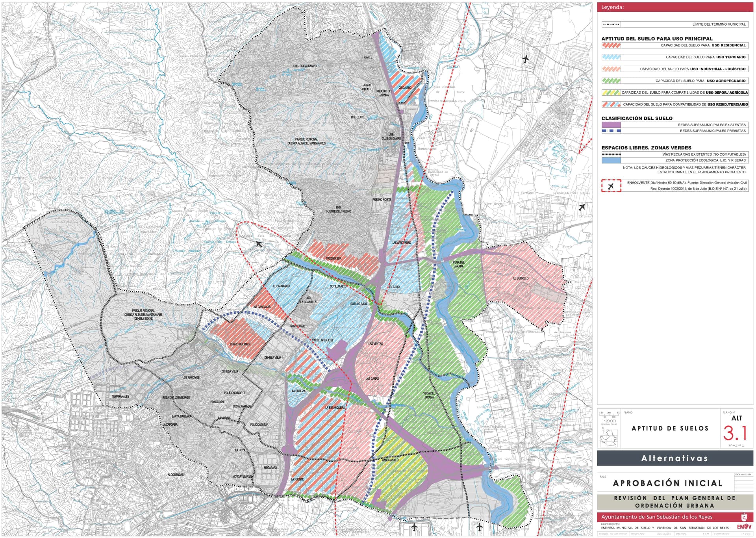Select the blue Zona Protección Ecológica swatch
Image resolution: width=756 pixels, height=538 pixels.
(611, 160)
